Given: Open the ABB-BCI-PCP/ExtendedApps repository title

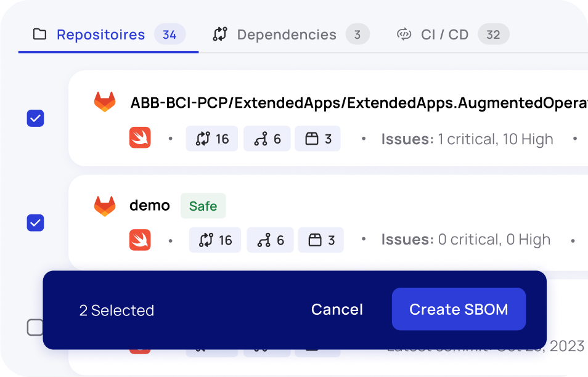Looking at the screenshot, I should click(x=359, y=102).
